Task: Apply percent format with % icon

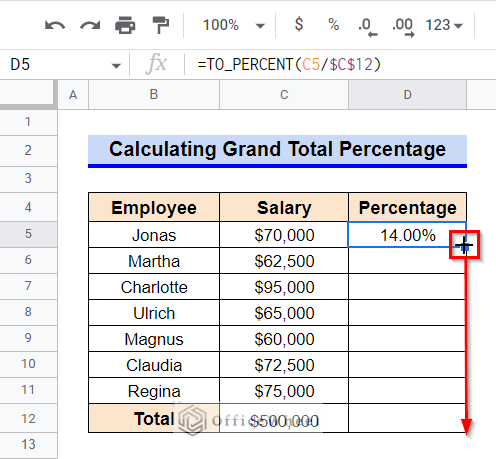Action: tap(333, 25)
